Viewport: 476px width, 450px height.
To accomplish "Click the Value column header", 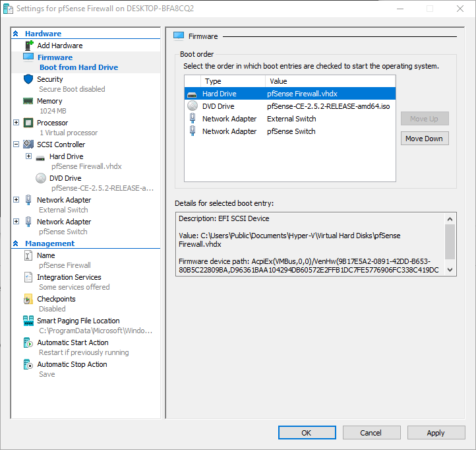I will point(330,81).
